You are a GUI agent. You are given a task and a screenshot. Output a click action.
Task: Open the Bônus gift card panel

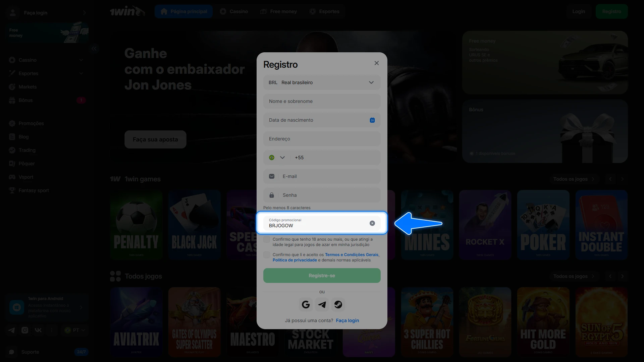pos(545,131)
